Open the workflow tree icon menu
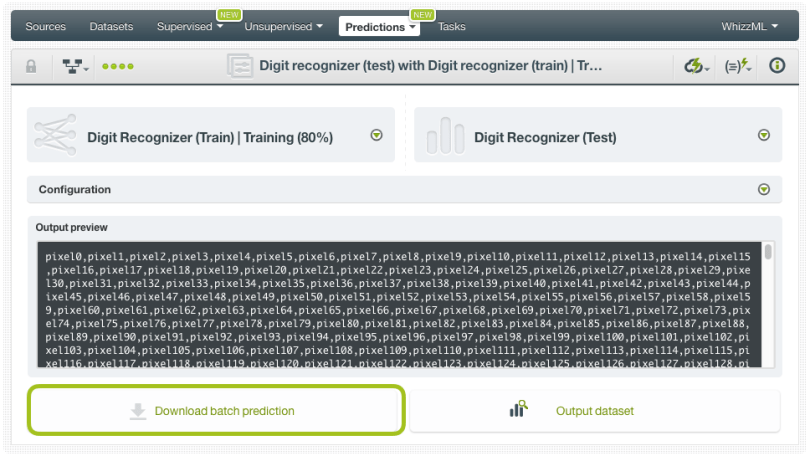The height and width of the screenshot is (456, 810). pyautogui.click(x=74, y=66)
